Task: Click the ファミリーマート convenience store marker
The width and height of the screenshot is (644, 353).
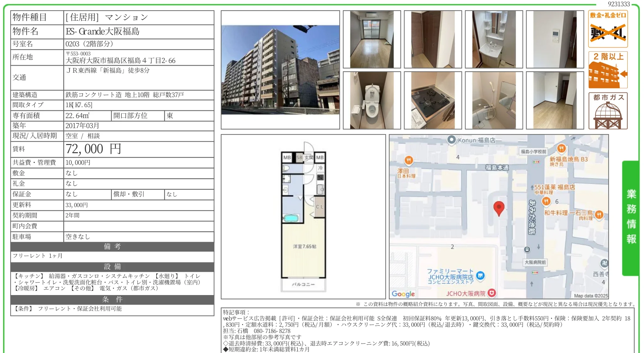Action: coord(480,276)
